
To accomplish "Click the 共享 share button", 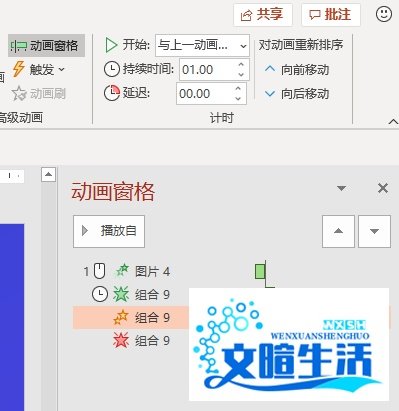I will click(x=263, y=15).
